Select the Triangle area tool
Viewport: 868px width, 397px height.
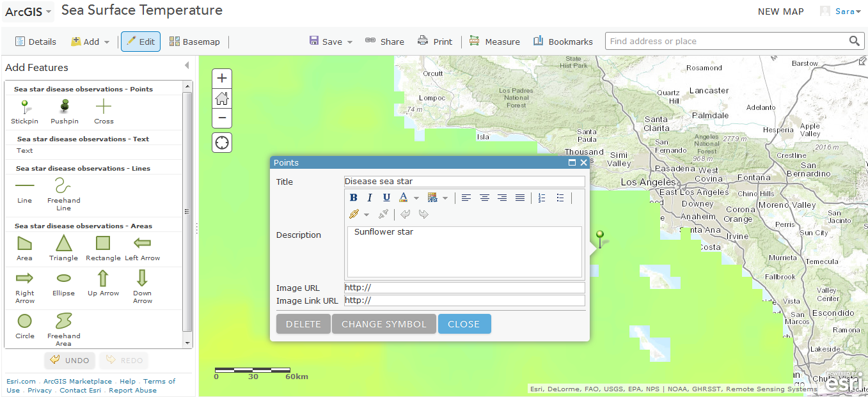point(63,242)
